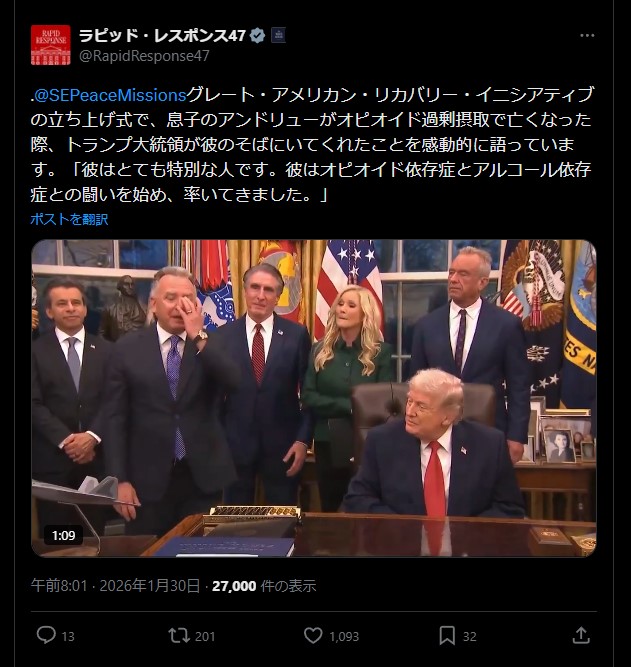The height and width of the screenshot is (667, 631).
Task: Click the 1:09 video duration badge
Action: tap(63, 535)
